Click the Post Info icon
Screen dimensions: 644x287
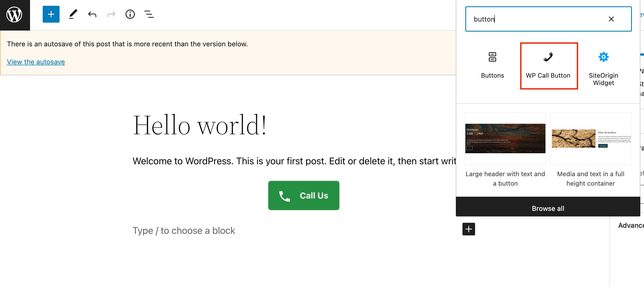pos(130,14)
